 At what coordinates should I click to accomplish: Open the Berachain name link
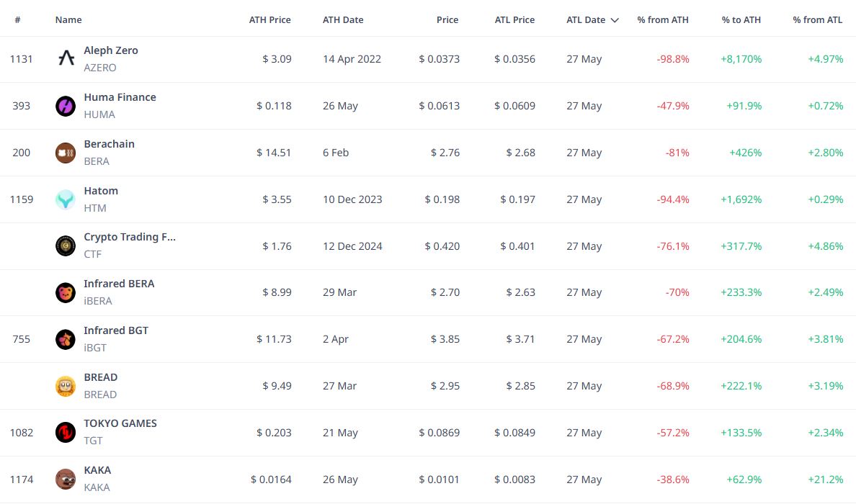110,144
